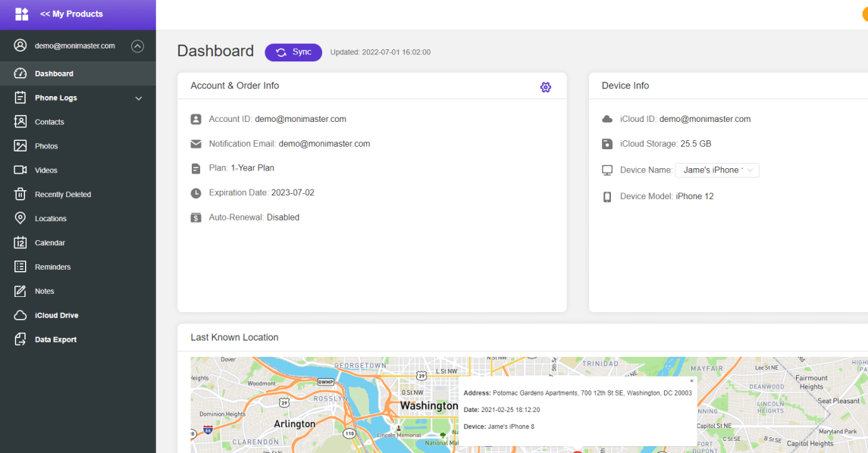The width and height of the screenshot is (868, 453).
Task: Open the Device Name dropdown
Action: click(x=717, y=170)
